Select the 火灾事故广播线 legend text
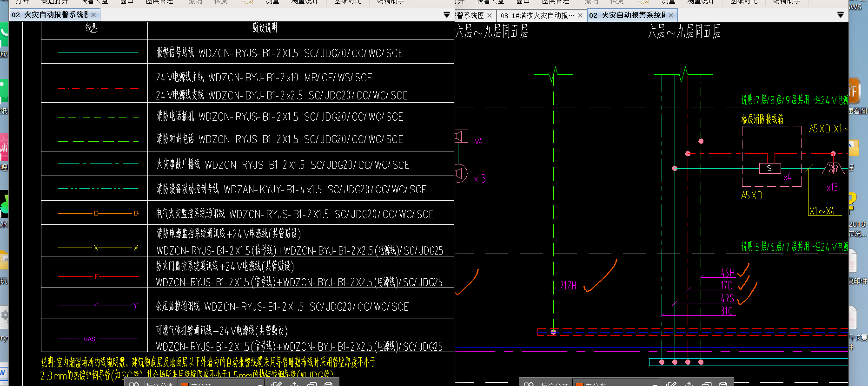This screenshot has width=868, height=386. 283,164
